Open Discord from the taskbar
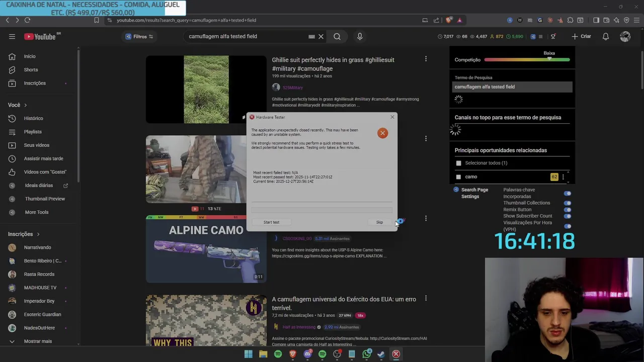This screenshot has width=644, height=362. [x=307, y=354]
